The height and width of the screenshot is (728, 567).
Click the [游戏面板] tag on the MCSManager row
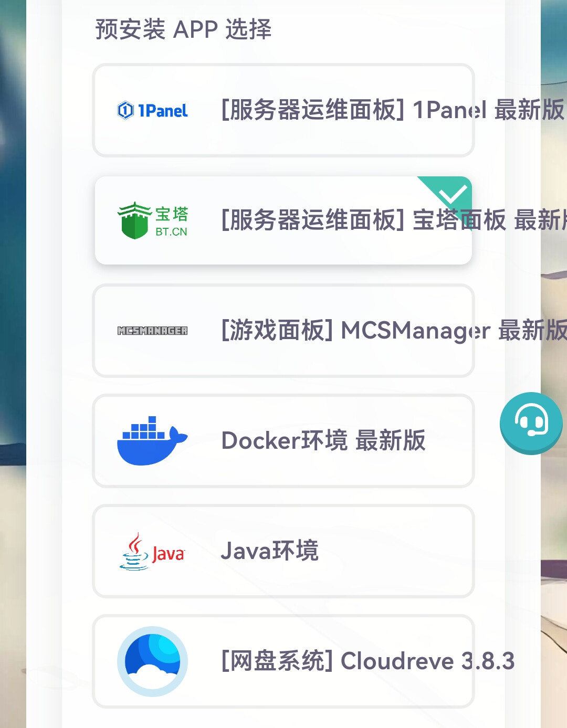[277, 331]
